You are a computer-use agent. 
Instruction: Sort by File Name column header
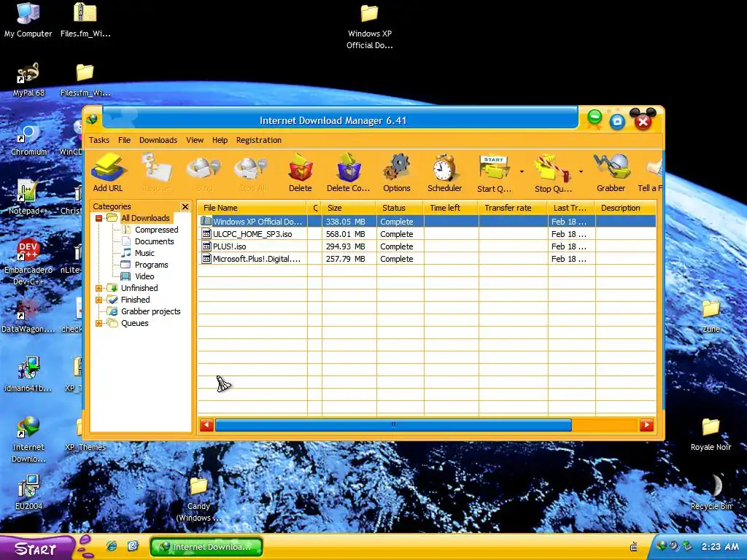[x=252, y=208]
